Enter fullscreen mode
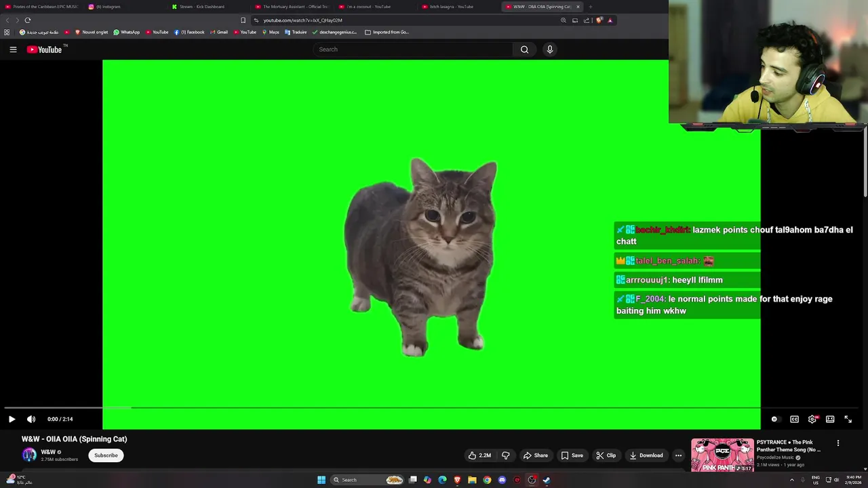 [848, 419]
